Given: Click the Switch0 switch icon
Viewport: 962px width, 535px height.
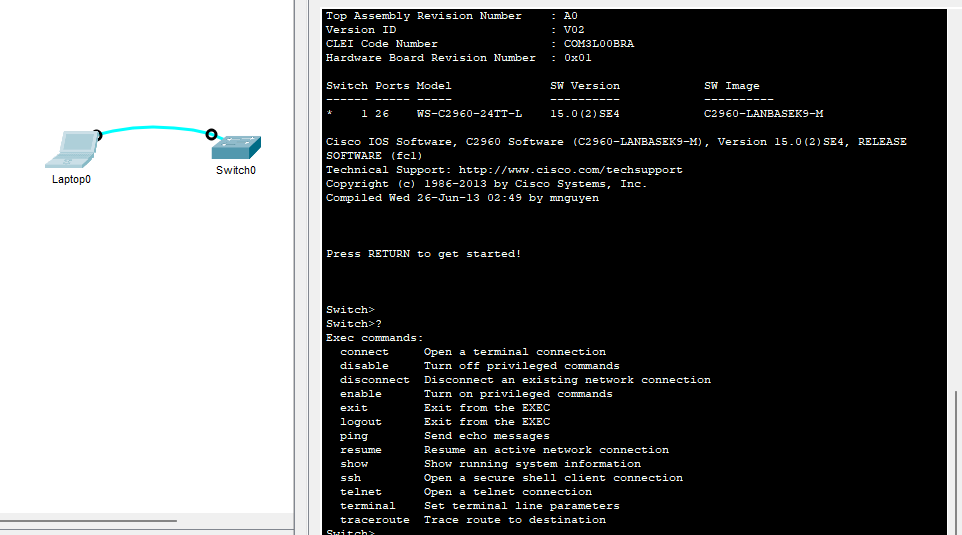Looking at the screenshot, I should point(236,147).
